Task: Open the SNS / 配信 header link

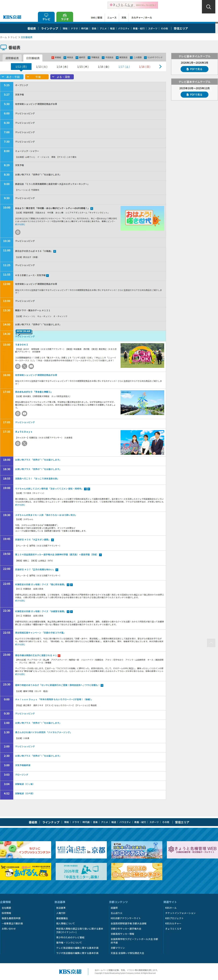Action: click(96, 17)
